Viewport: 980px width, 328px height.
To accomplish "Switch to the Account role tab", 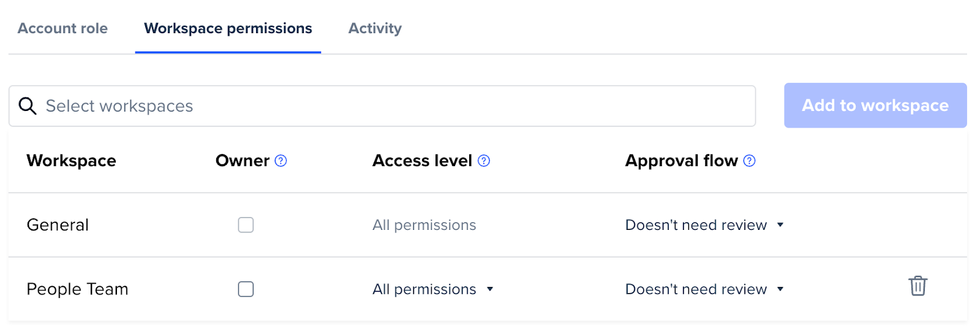I will 62,28.
